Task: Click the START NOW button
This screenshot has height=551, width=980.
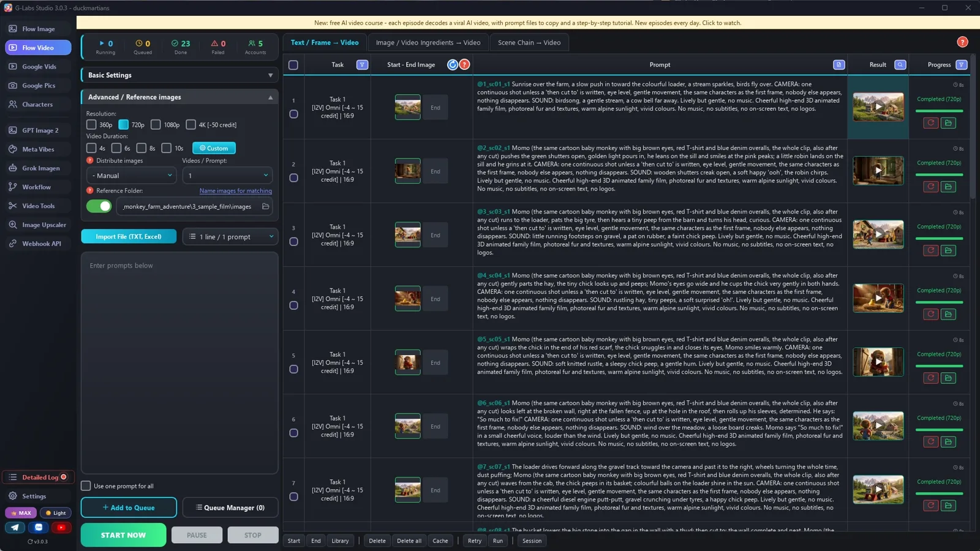Action: tap(123, 535)
